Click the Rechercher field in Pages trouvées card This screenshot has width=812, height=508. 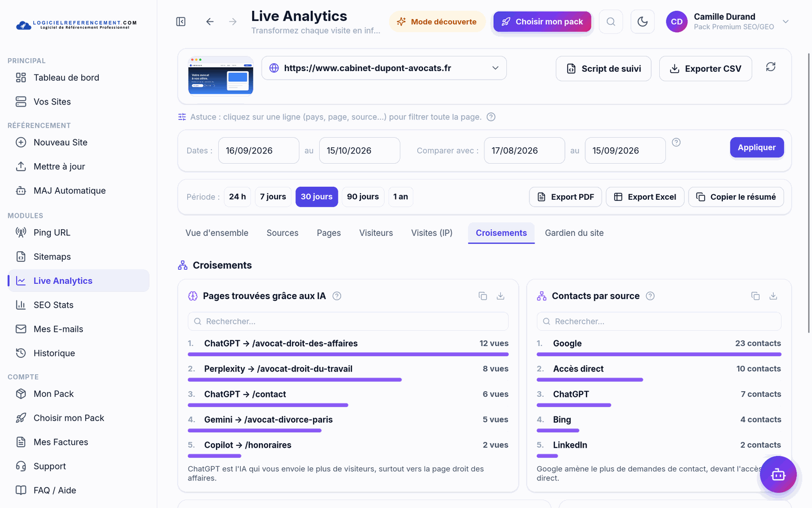point(348,321)
